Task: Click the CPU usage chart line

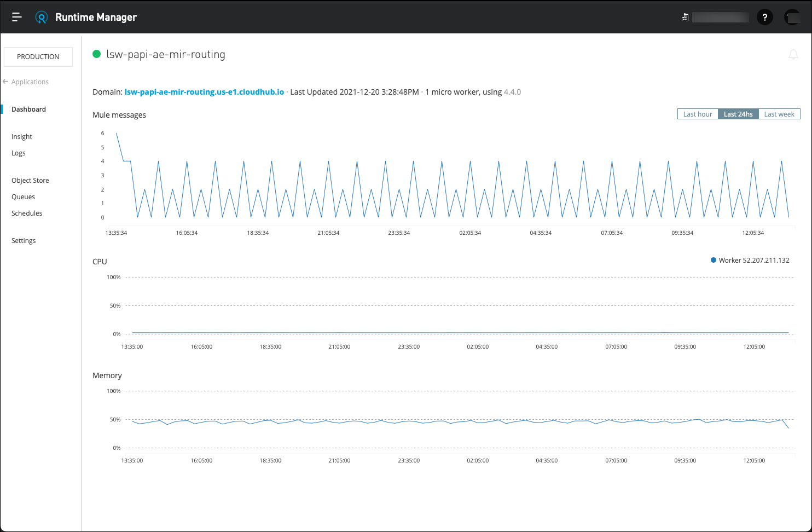Action: point(460,332)
